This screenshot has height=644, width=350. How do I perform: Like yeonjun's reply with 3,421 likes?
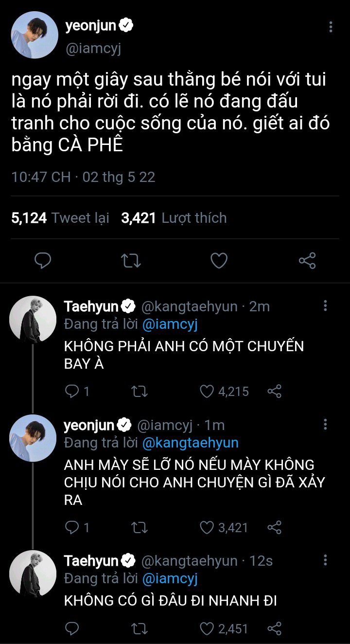point(208,527)
